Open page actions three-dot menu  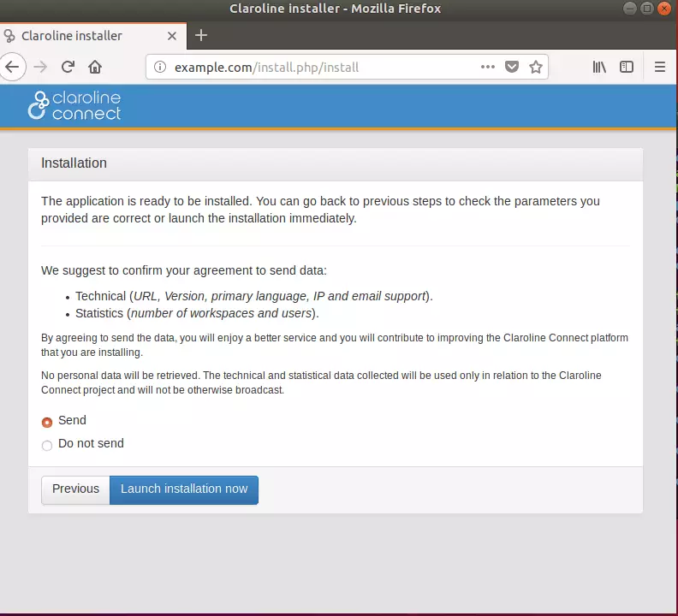tap(488, 67)
